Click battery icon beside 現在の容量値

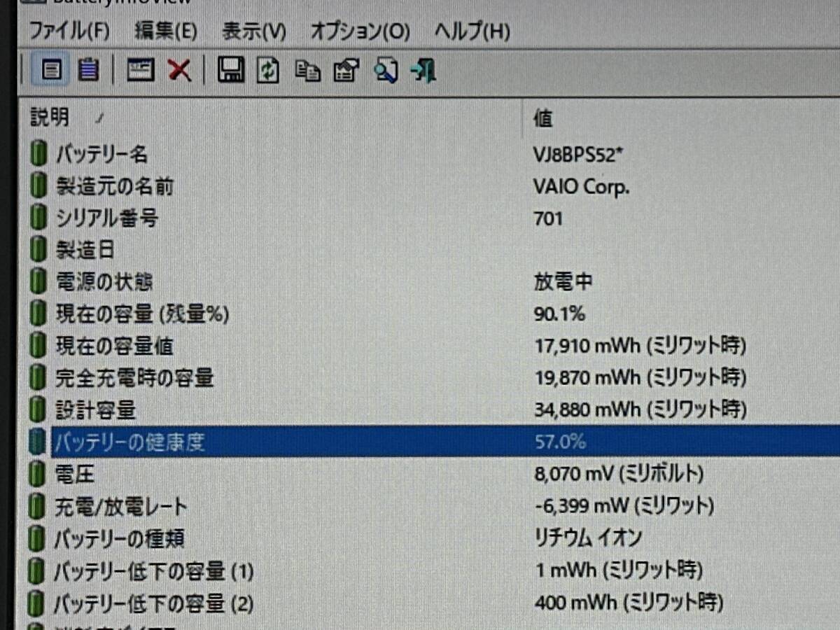pyautogui.click(x=39, y=346)
